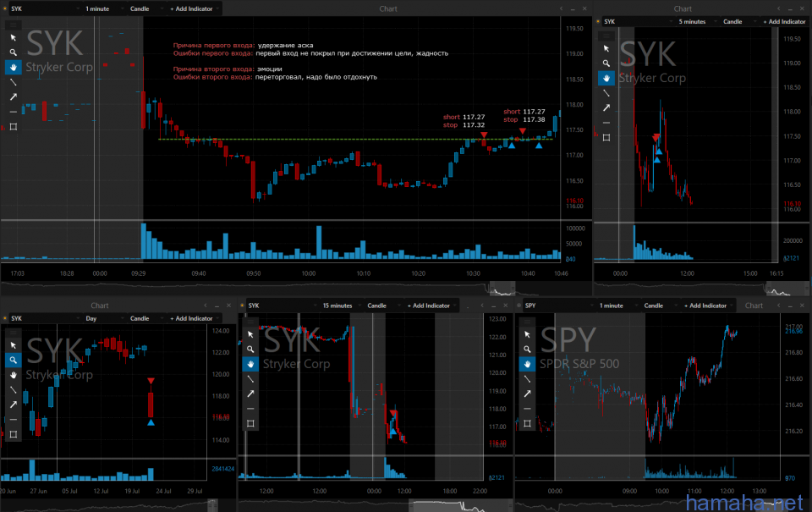The width and height of the screenshot is (812, 512).
Task: Pick the magnifier zoom tool in SYK 1-minute chart
Action: 14,52
